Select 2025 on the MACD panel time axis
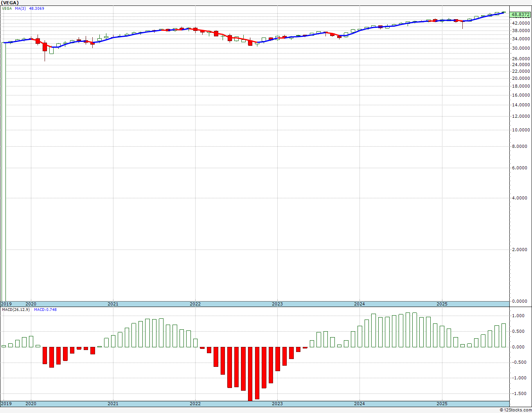The width and height of the screenshot is (532, 413). (x=442, y=404)
